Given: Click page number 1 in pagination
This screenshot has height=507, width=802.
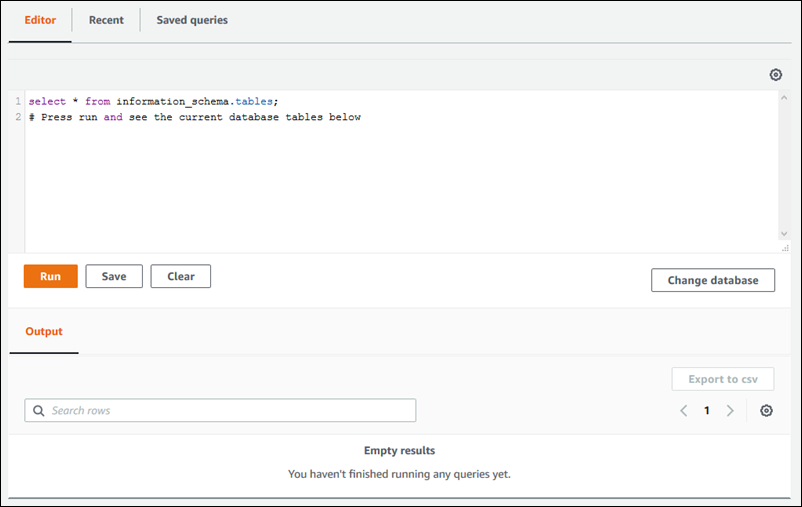Looking at the screenshot, I should tap(707, 411).
